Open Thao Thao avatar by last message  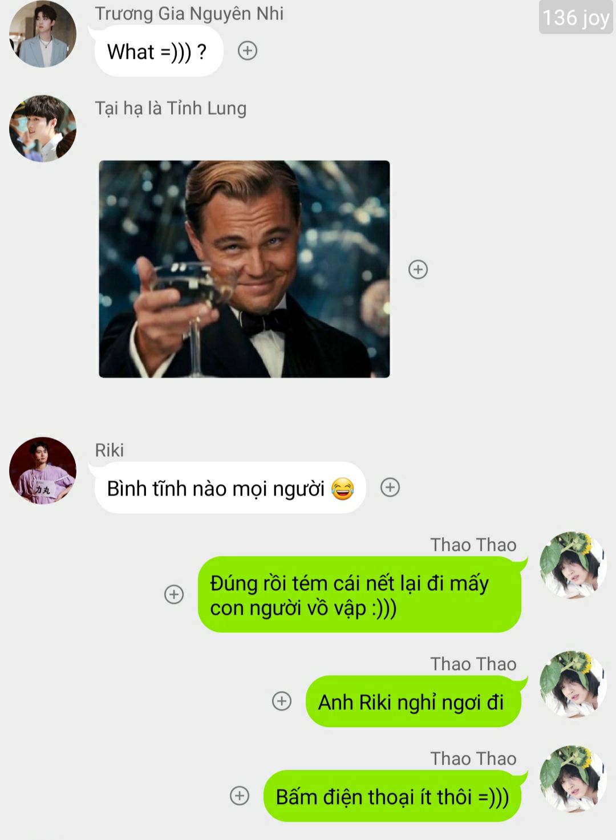[x=573, y=779]
